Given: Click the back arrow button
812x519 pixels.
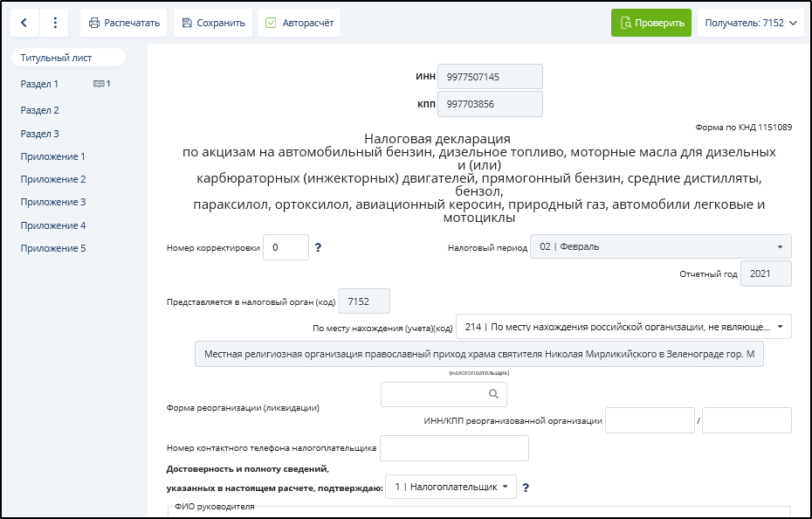Looking at the screenshot, I should coord(24,23).
